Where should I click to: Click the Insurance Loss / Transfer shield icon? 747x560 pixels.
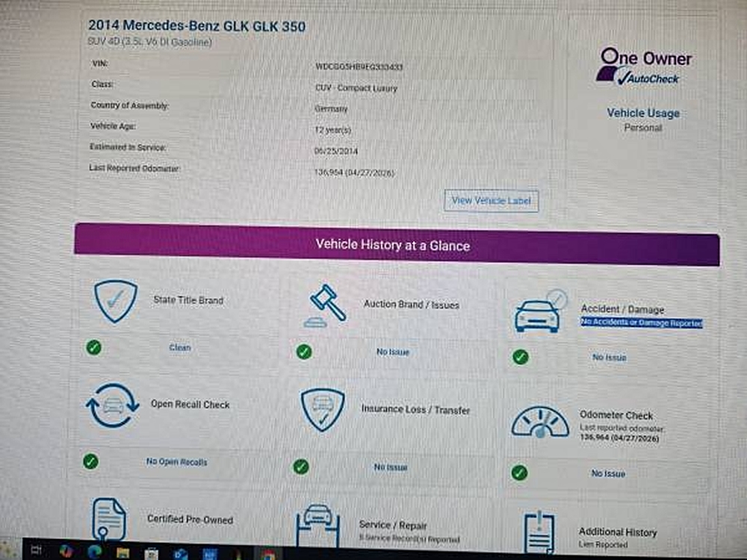click(323, 410)
